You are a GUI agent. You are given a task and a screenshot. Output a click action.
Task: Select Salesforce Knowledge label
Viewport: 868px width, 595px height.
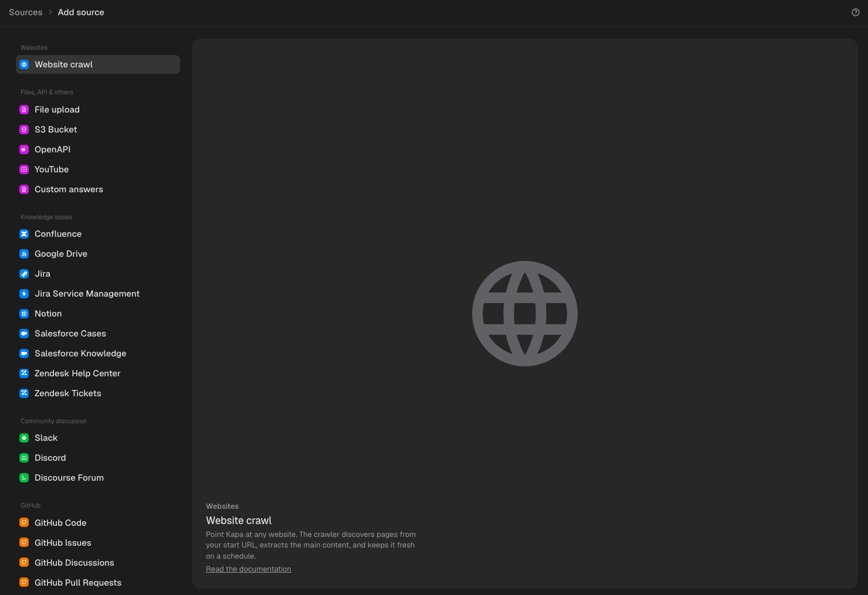click(80, 353)
